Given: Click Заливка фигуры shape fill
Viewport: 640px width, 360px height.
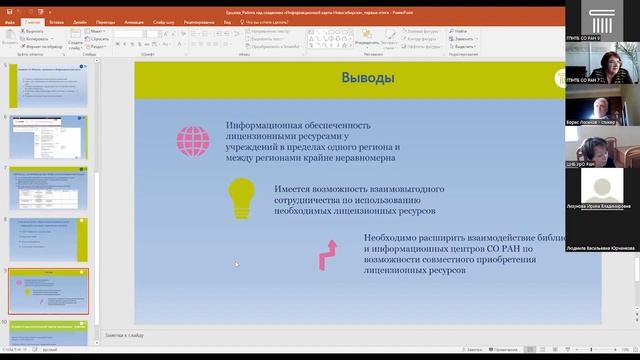Looking at the screenshot, I should pos(420,31).
